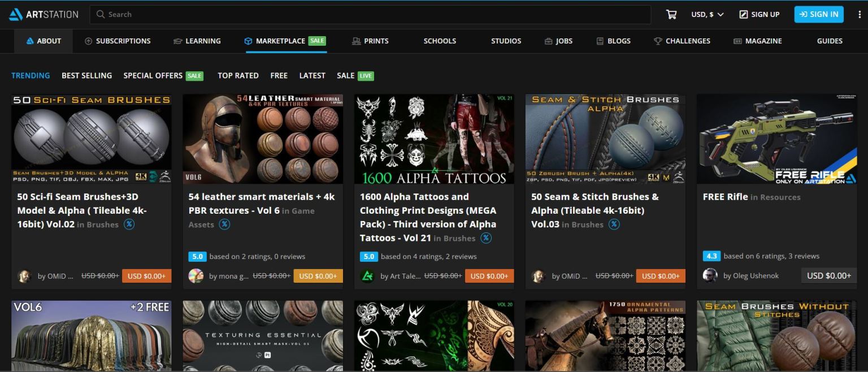Image resolution: width=868 pixels, height=372 pixels.
Task: Click the SIGN UP button
Action: (759, 14)
